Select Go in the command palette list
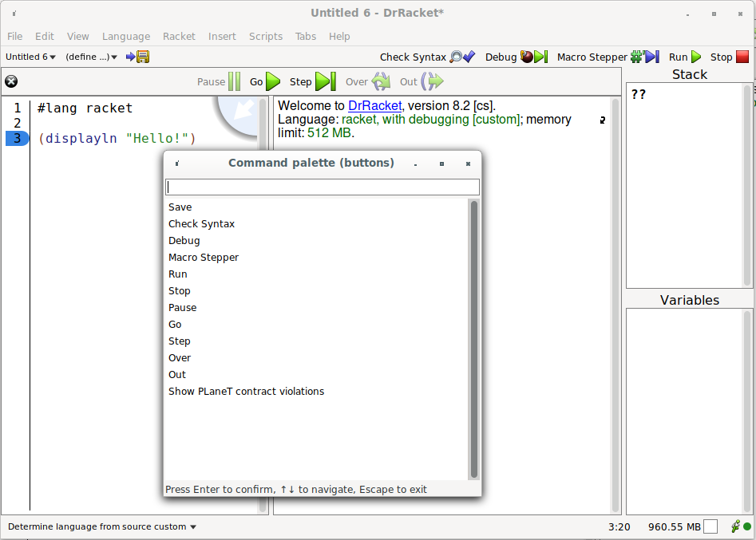756x540 pixels. pos(316,325)
